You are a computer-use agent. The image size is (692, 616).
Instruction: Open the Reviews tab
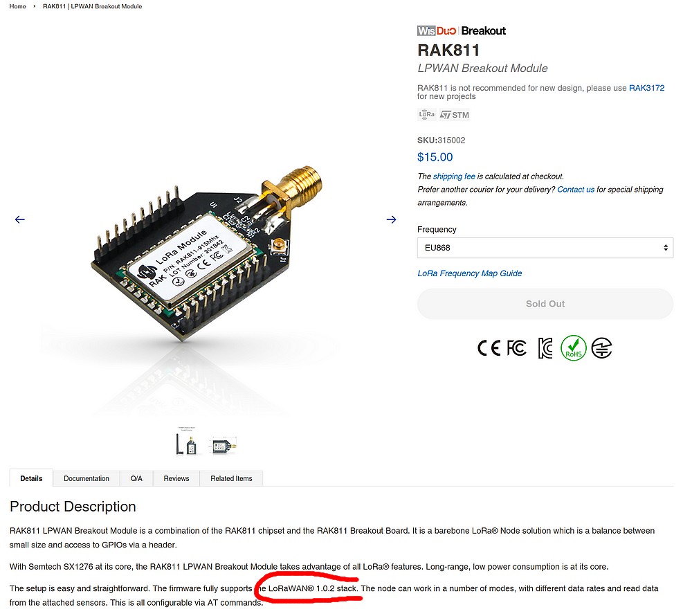[x=176, y=478]
